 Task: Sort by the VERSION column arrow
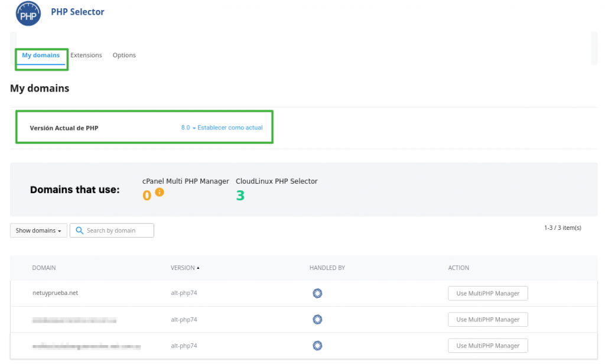[x=198, y=268]
